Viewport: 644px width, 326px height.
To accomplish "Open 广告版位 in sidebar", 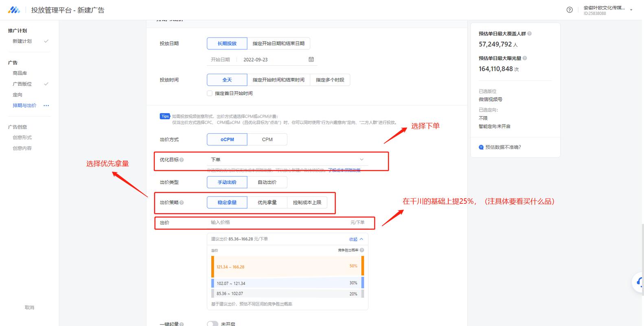I will [22, 84].
